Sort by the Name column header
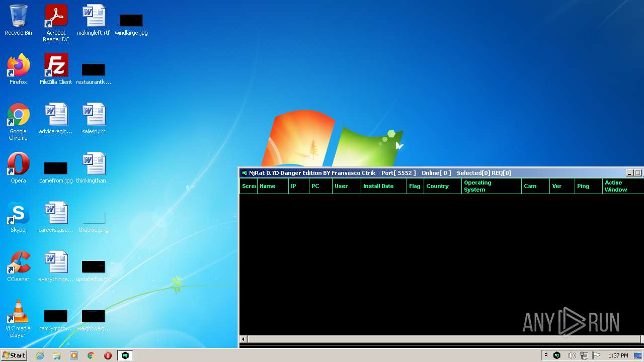The image size is (644, 362). point(273,186)
